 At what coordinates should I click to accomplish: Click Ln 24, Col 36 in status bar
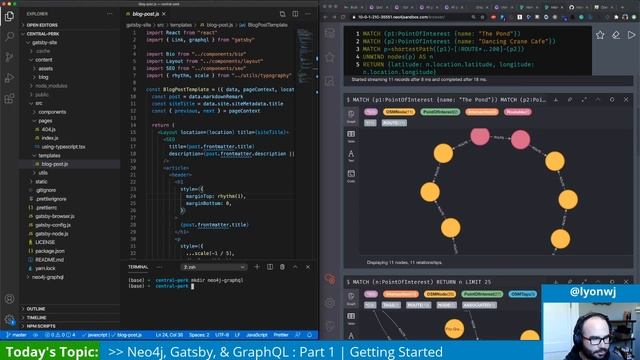tap(169, 335)
